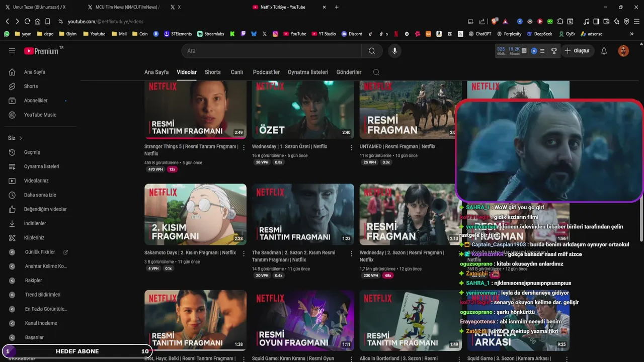Click Brave Shields lion icon
Viewport: 644px width, 362px height.
point(494,22)
